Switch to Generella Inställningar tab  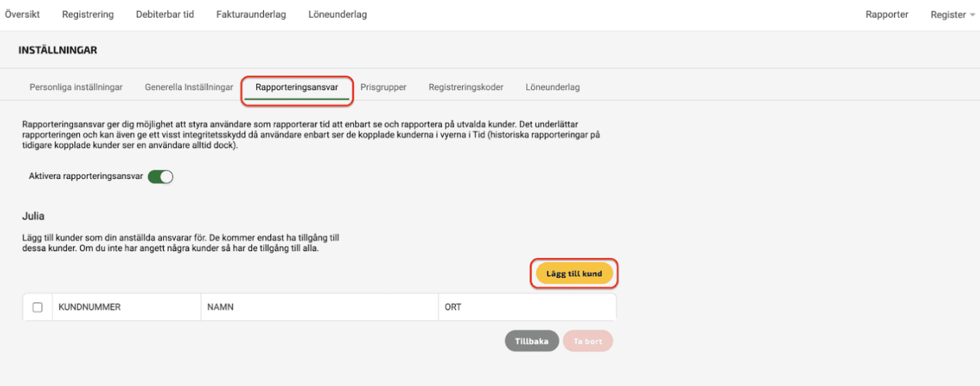click(x=189, y=87)
